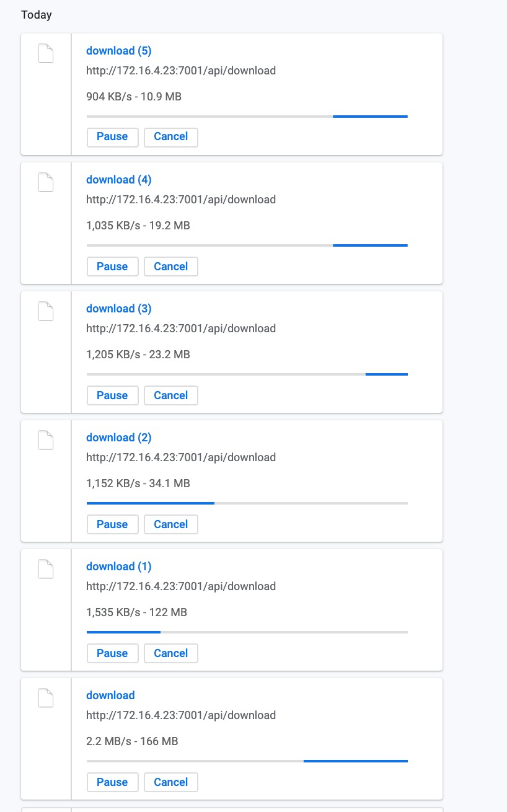Click the source URL under download (4)
The height and width of the screenshot is (812, 507).
181,200
